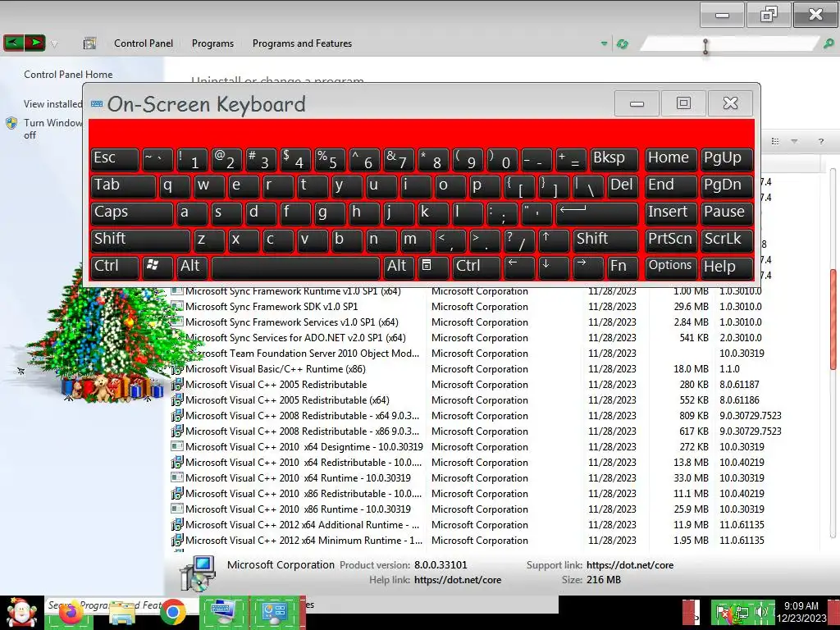
Task: Toggle the ScrLk key
Action: coord(727,240)
